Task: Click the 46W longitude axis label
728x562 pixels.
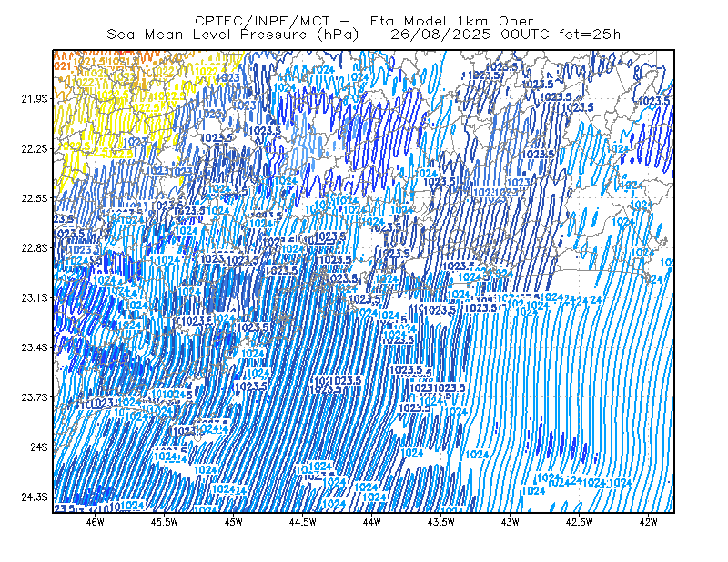Action: click(95, 522)
